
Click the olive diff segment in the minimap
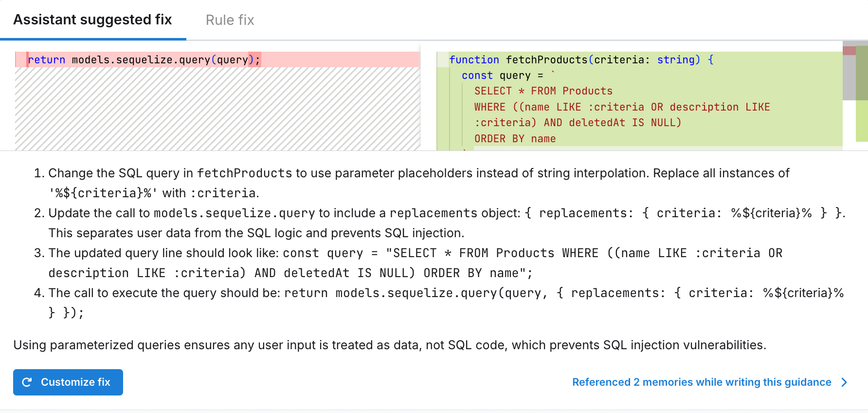pyautogui.click(x=861, y=73)
